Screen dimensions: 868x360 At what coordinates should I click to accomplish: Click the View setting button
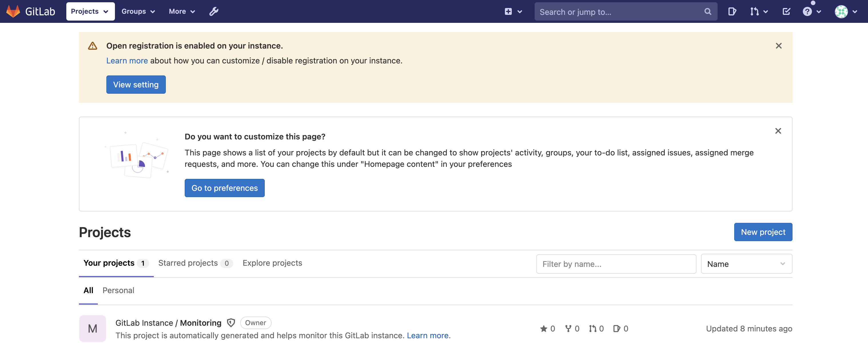pyautogui.click(x=136, y=85)
